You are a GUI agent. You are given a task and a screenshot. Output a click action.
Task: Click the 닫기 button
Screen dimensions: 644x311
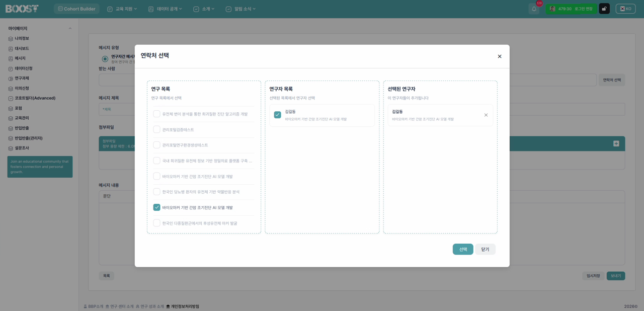485,249
